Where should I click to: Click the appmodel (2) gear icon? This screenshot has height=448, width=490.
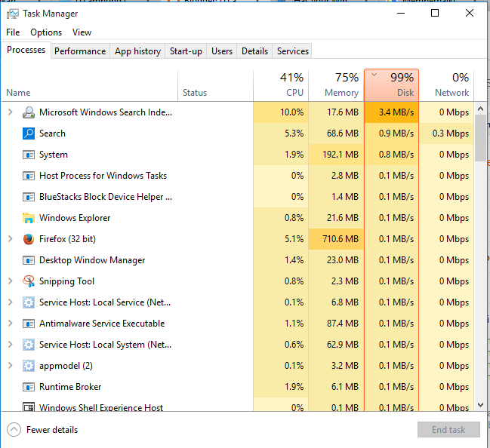pyautogui.click(x=29, y=366)
